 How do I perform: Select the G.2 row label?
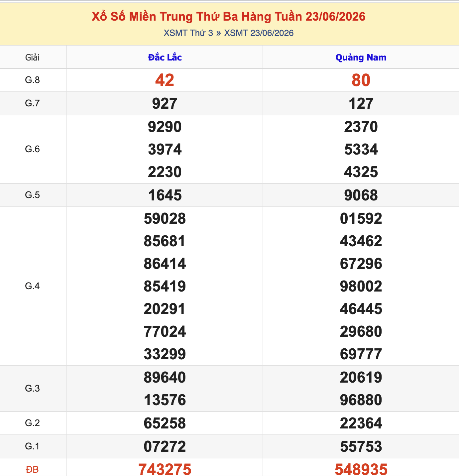click(x=32, y=423)
